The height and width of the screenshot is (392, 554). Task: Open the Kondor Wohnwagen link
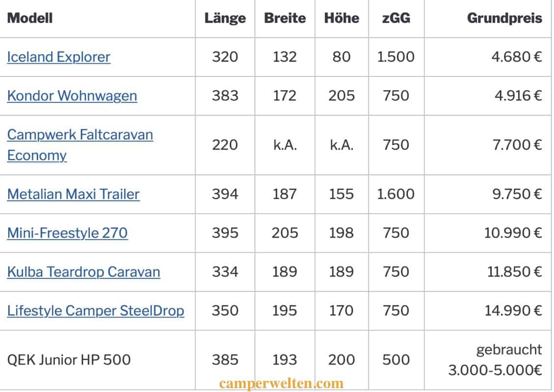tap(72, 96)
